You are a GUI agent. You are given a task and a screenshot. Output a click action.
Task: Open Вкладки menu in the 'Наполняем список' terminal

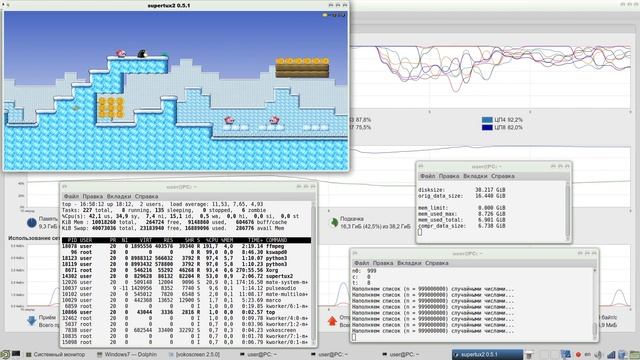(x=409, y=263)
